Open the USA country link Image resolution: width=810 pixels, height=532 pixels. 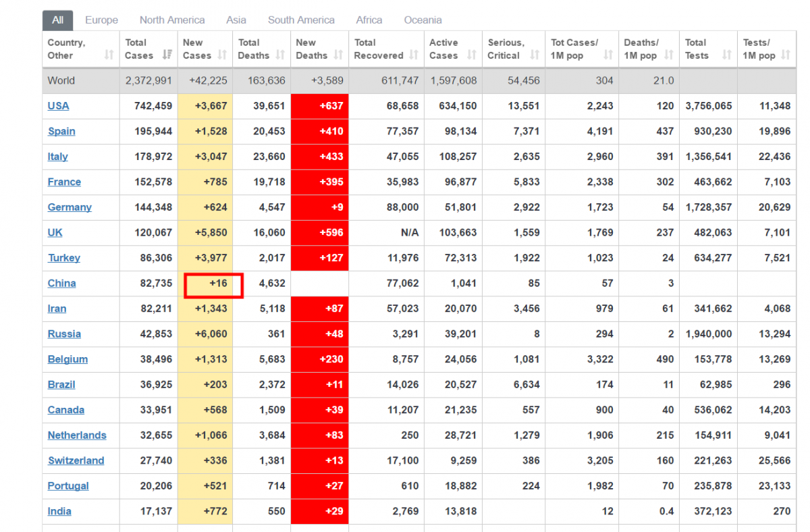[x=58, y=106]
